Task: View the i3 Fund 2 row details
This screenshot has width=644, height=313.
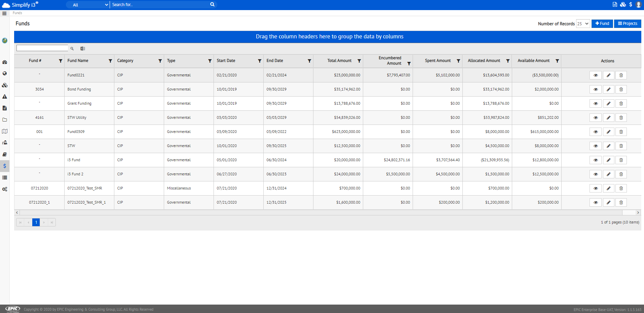Action: [596, 174]
